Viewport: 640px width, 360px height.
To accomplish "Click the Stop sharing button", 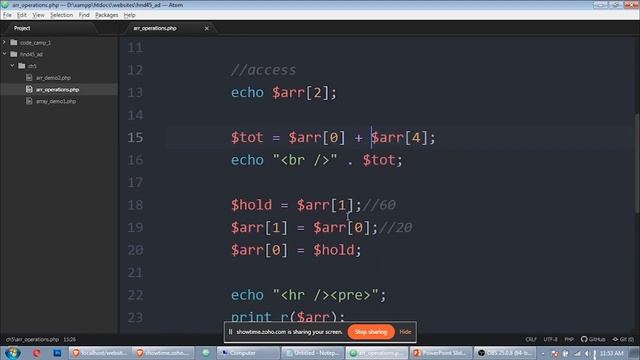I will (371, 332).
